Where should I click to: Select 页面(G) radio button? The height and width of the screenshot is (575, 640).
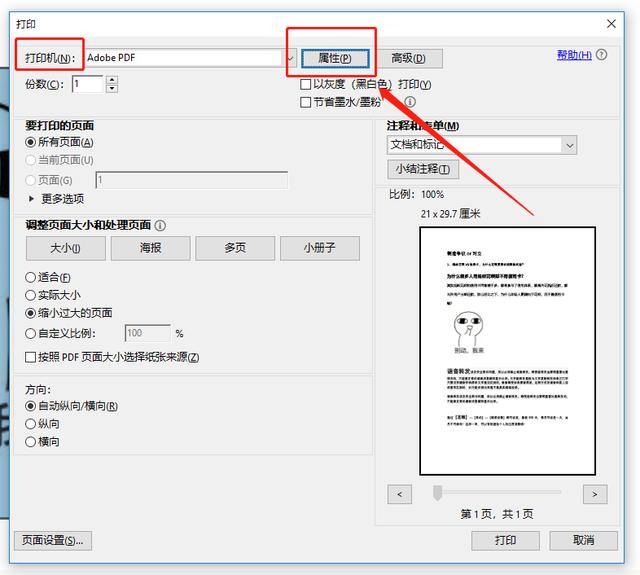30,180
